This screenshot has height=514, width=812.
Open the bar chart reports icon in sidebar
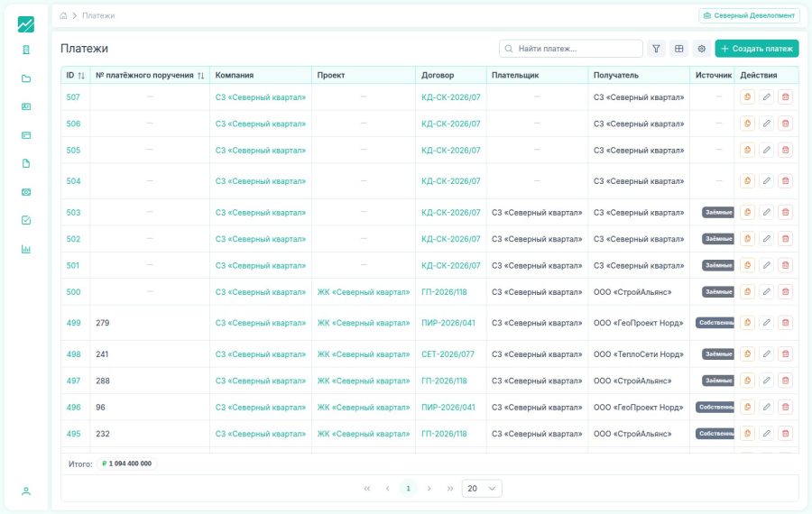click(x=26, y=249)
